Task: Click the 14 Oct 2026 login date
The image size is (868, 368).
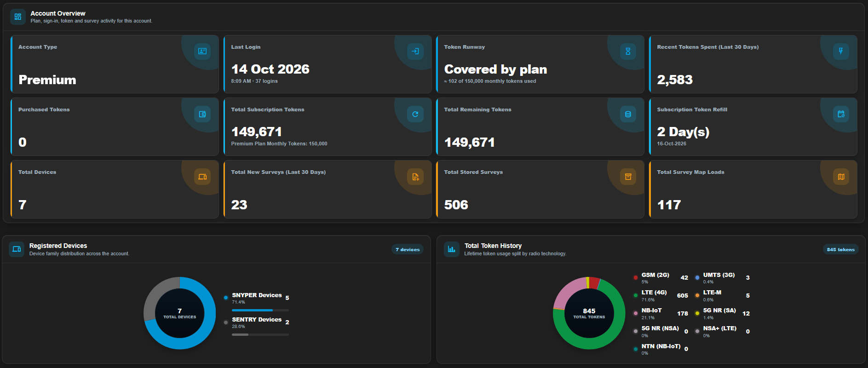Action: (x=270, y=69)
